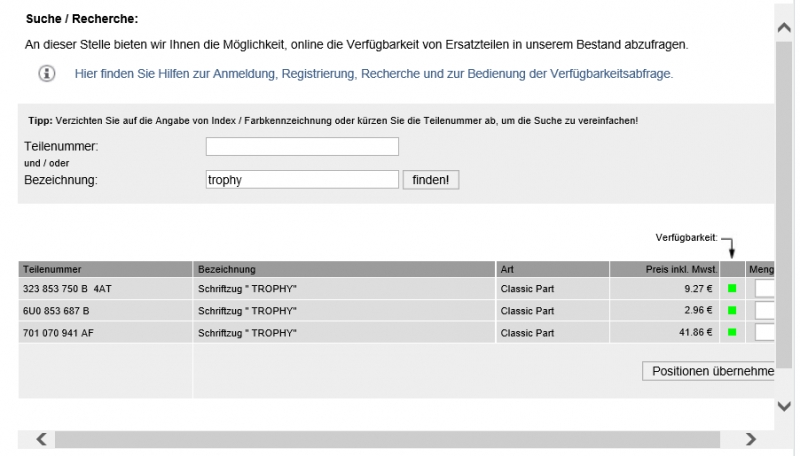
Task: Click quantity box for the 9.27 € part
Action: click(765, 289)
